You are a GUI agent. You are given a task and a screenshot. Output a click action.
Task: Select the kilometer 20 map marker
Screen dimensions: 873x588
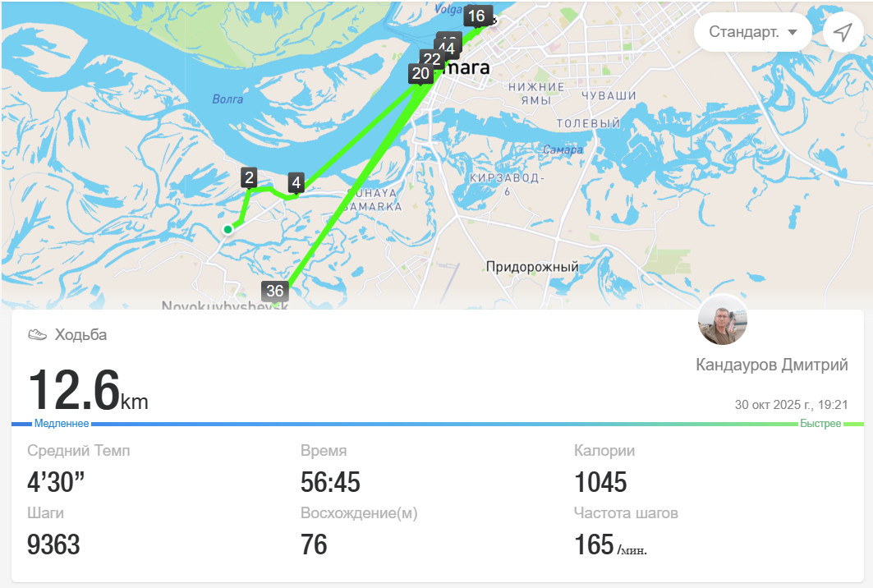point(420,74)
